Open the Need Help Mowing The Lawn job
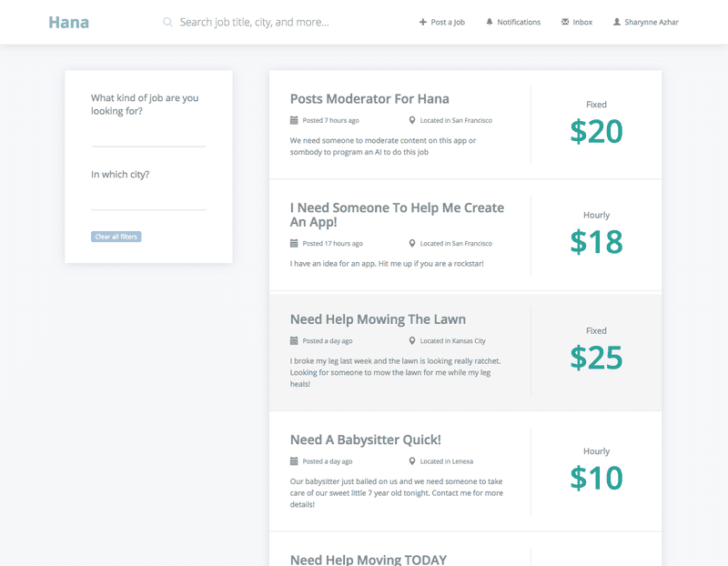728x566 pixels. point(378,319)
